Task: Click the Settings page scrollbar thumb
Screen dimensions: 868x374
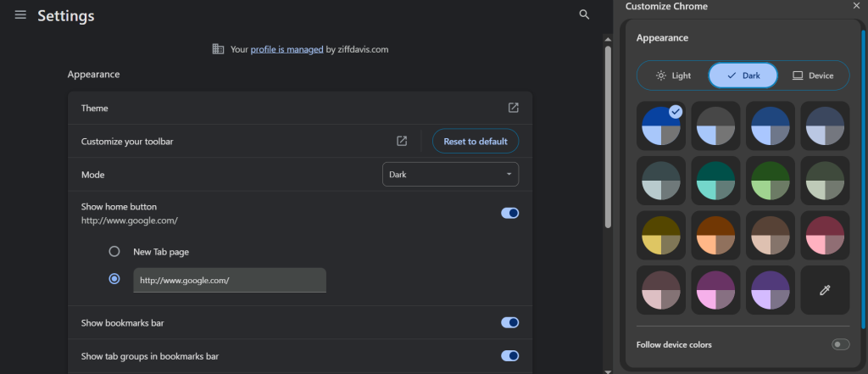Action: click(608, 137)
